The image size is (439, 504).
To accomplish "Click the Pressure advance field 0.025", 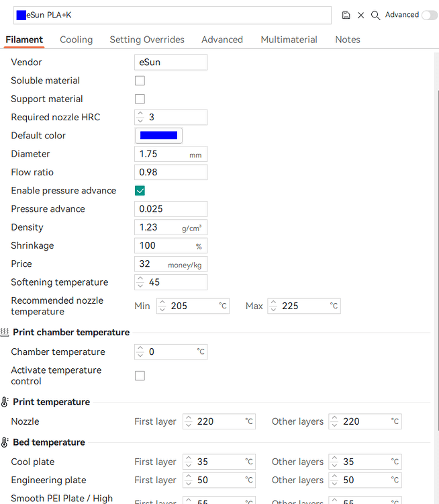I will click(171, 209).
